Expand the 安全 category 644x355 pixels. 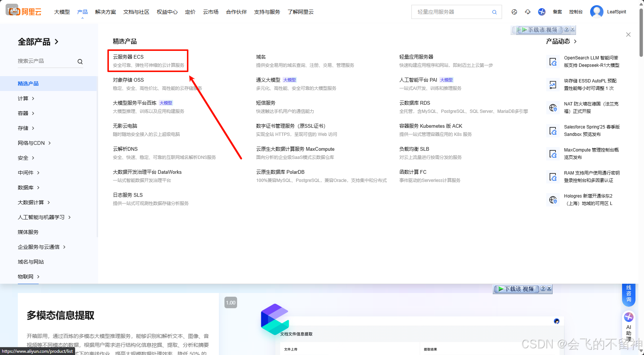point(26,158)
